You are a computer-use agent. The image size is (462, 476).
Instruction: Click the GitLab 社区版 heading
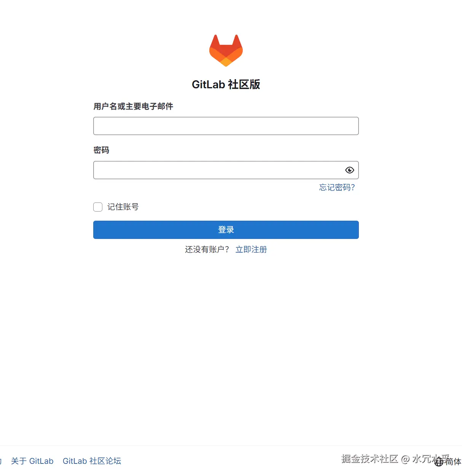click(226, 84)
